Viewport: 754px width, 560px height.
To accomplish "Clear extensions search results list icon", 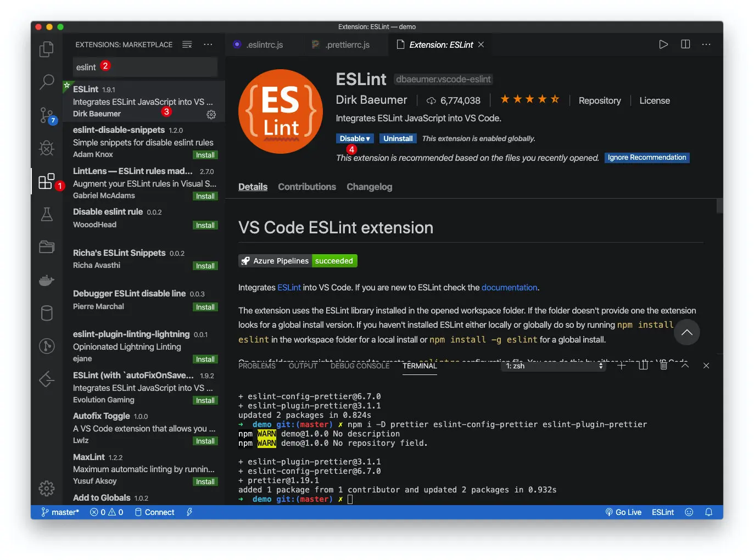I will (187, 44).
